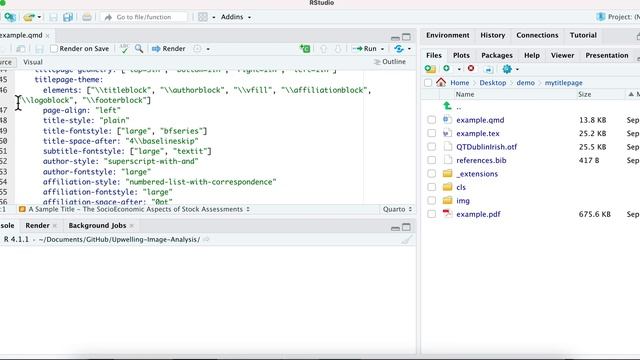Maximize the console pane
The height and width of the screenshot is (360, 640).
click(407, 227)
